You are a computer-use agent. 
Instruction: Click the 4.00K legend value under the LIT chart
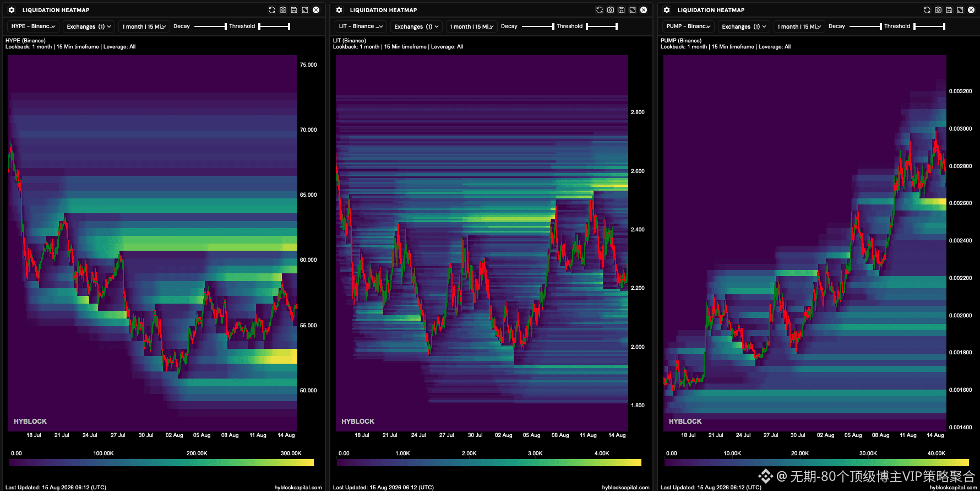pos(602,454)
